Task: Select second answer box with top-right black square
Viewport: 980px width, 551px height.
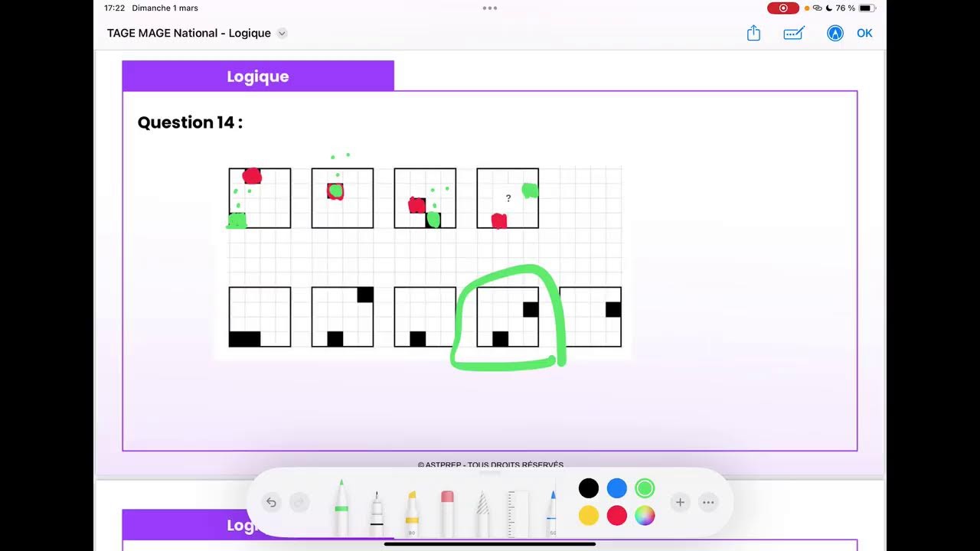Action: 342,317
